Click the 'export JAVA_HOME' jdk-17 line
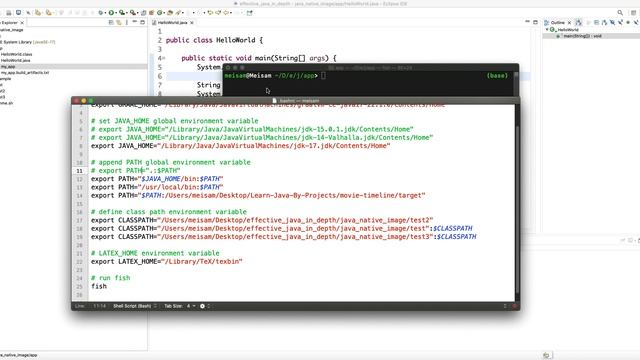Image resolution: width=640 pixels, height=360 pixels. tap(240, 146)
